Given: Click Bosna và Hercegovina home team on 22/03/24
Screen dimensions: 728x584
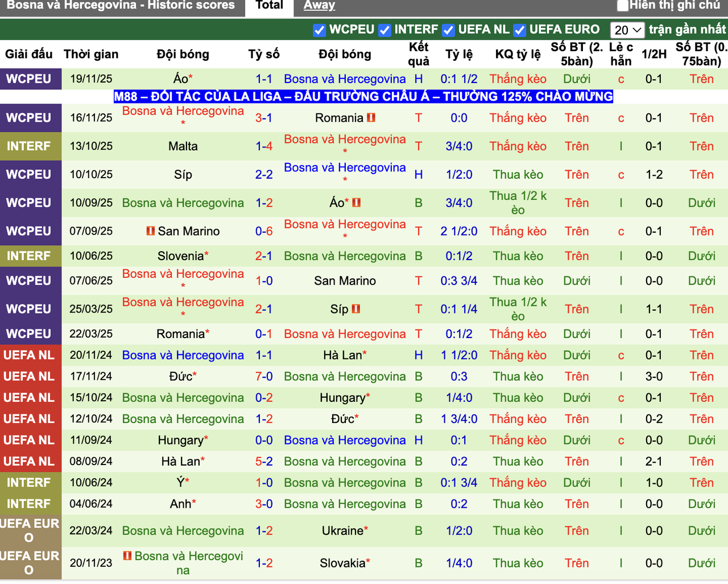Looking at the screenshot, I should coord(183,531).
